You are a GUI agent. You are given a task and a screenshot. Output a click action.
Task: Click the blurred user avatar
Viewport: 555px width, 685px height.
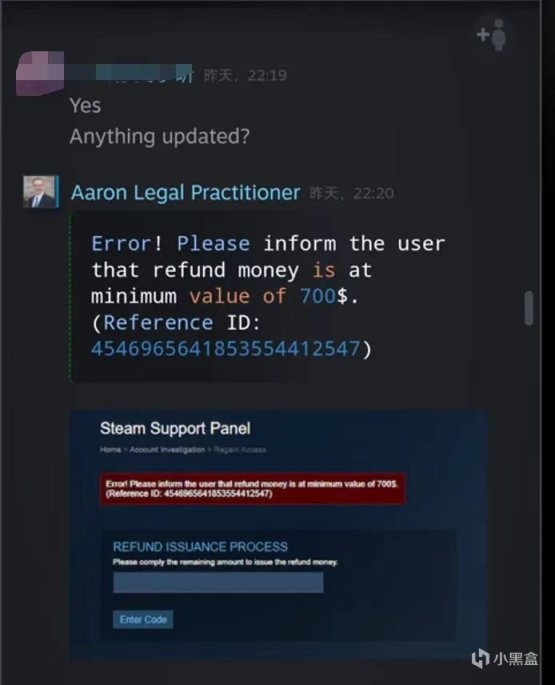point(40,73)
